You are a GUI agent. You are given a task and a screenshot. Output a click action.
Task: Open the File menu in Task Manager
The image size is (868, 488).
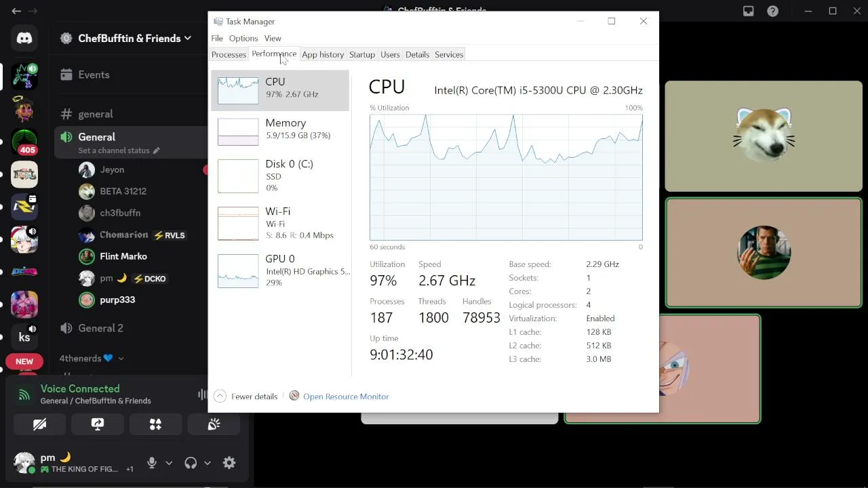pyautogui.click(x=217, y=38)
